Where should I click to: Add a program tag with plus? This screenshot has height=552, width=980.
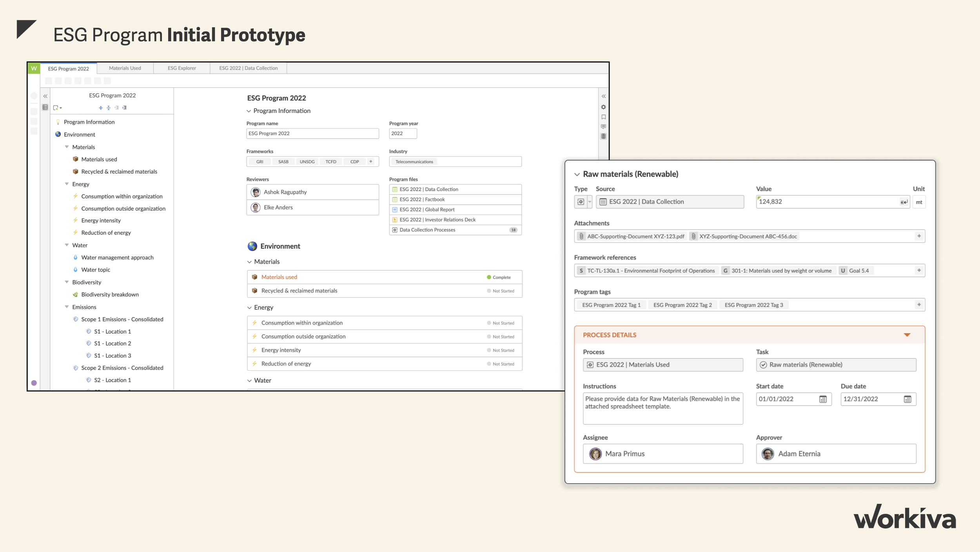[919, 305]
